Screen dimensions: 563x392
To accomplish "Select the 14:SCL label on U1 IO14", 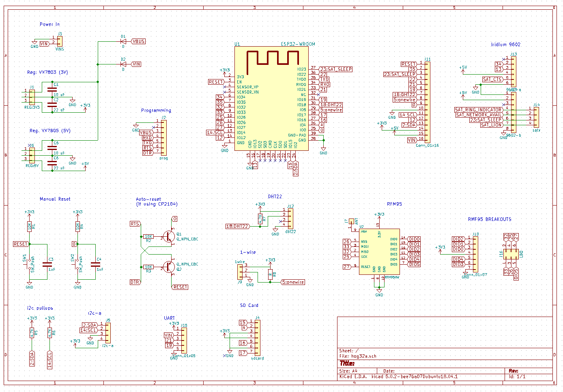I will pyautogui.click(x=215, y=133).
